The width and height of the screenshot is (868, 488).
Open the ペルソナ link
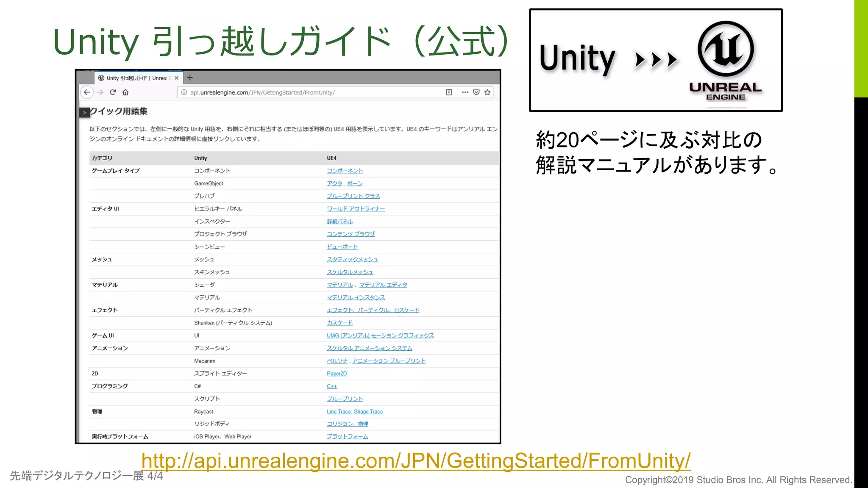click(x=337, y=361)
